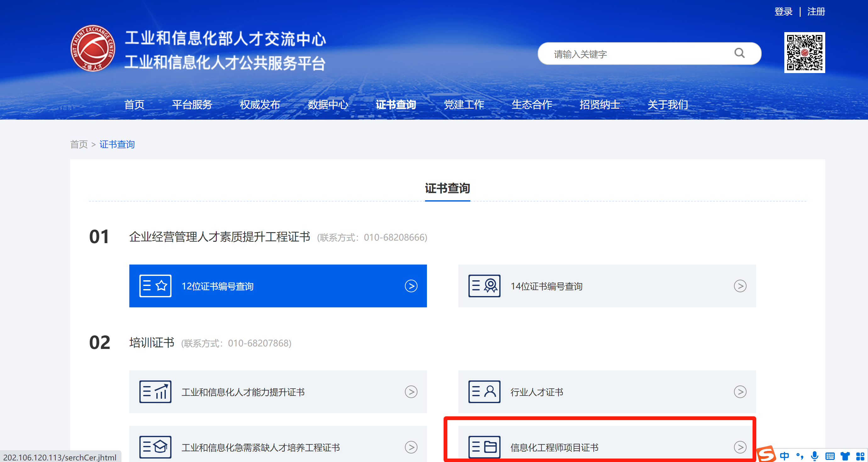The width and height of the screenshot is (868, 462).
Task: Click the folder icon on 信息化工程师项目证书 card
Action: 484,447
